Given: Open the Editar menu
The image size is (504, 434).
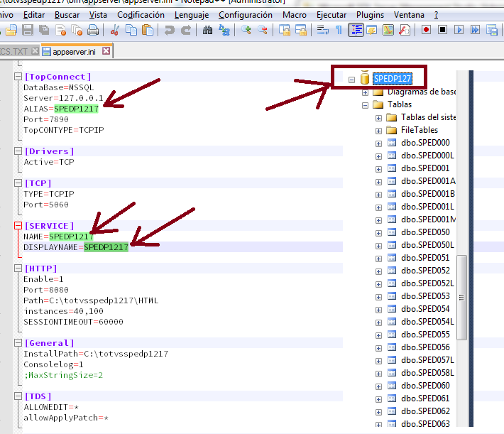Looking at the screenshot, I should 34,15.
